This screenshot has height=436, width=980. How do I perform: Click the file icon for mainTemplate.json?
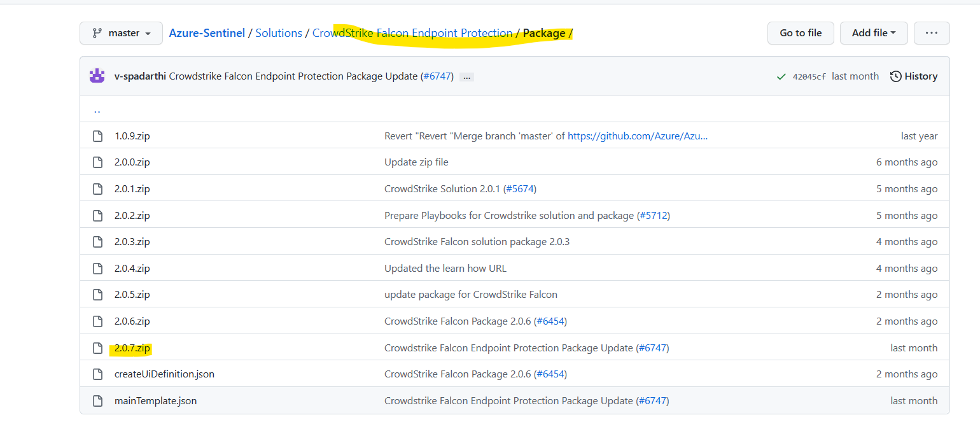click(97, 401)
